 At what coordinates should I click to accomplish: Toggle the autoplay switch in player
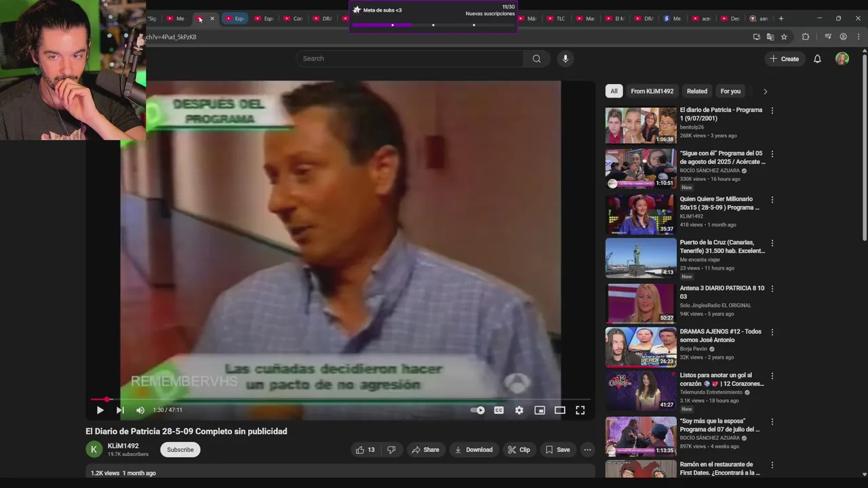[x=477, y=410]
